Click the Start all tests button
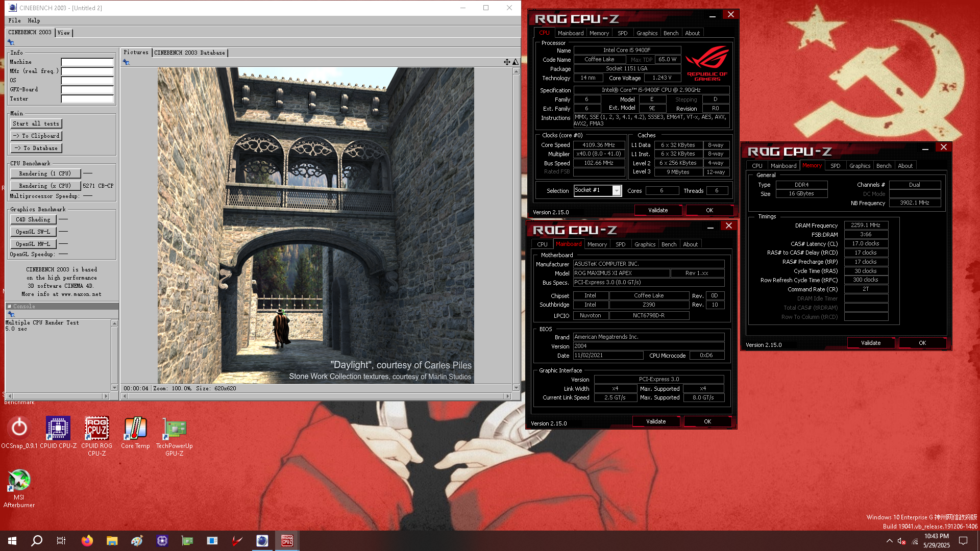Viewport: 980px width, 551px height. (x=36, y=123)
